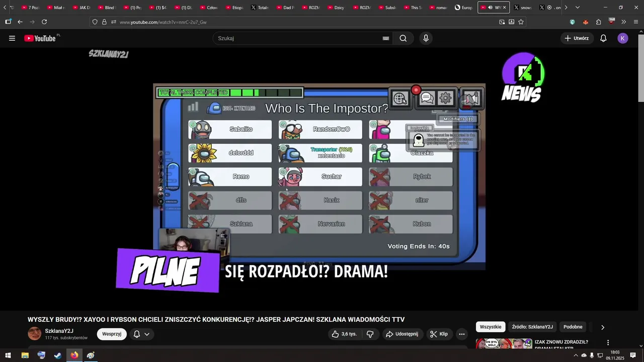The image size is (644, 362).
Task: Reload the page in Firefox
Action: tap(44, 22)
